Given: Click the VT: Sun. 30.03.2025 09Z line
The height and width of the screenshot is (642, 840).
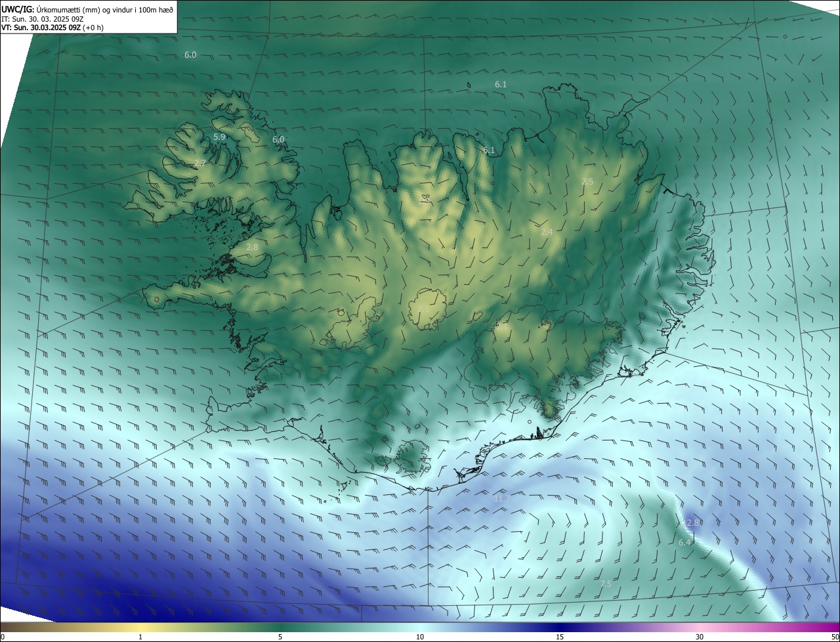Looking at the screenshot, I should tap(41, 28).
